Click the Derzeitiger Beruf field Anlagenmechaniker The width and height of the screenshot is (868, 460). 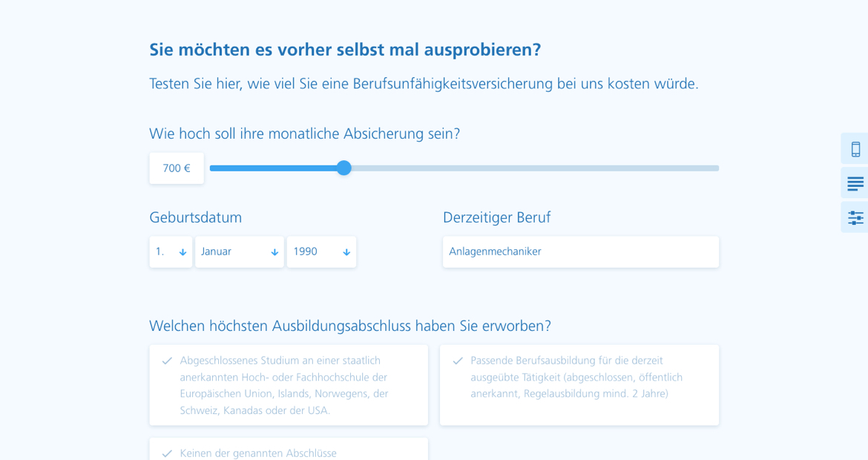coord(581,252)
